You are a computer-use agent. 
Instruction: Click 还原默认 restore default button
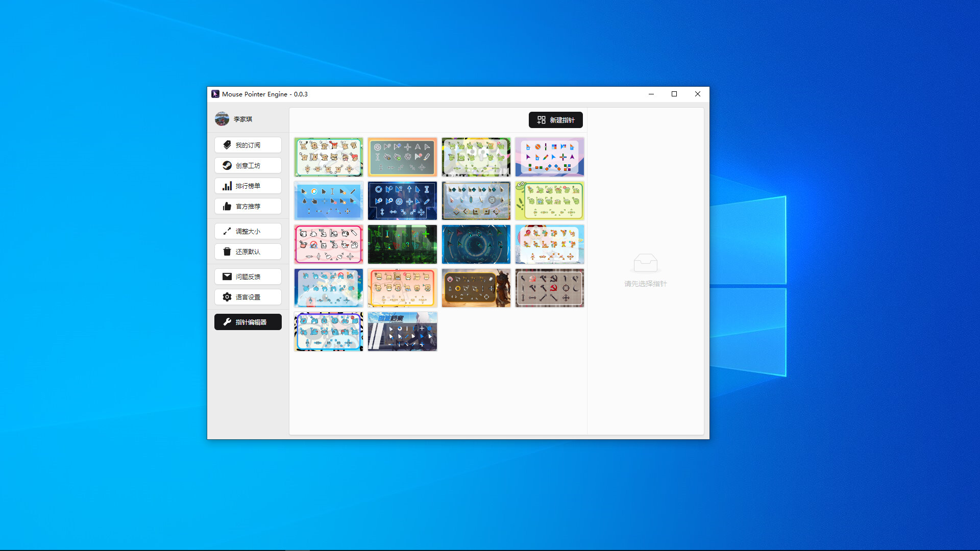click(x=248, y=252)
